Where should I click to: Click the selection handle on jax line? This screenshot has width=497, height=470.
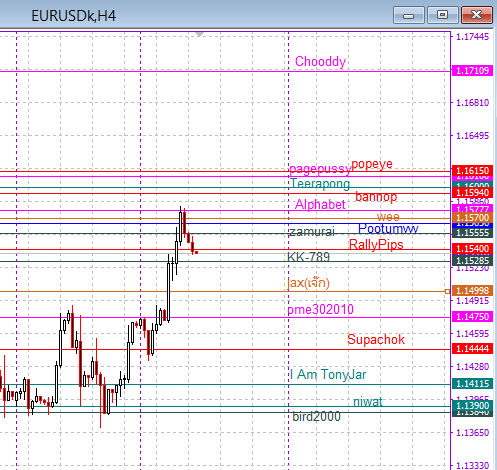click(447, 292)
